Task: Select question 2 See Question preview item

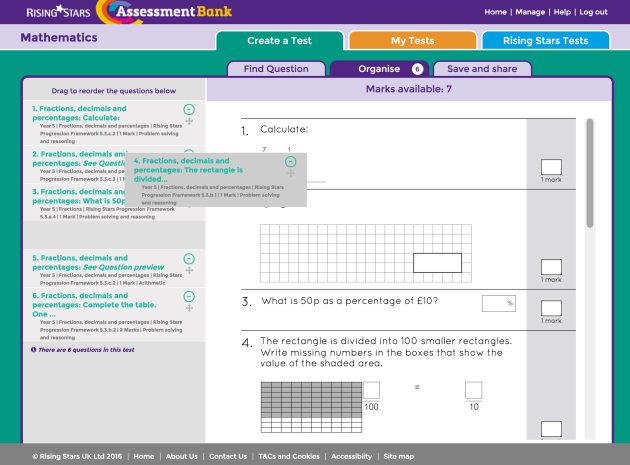Action: point(74,165)
